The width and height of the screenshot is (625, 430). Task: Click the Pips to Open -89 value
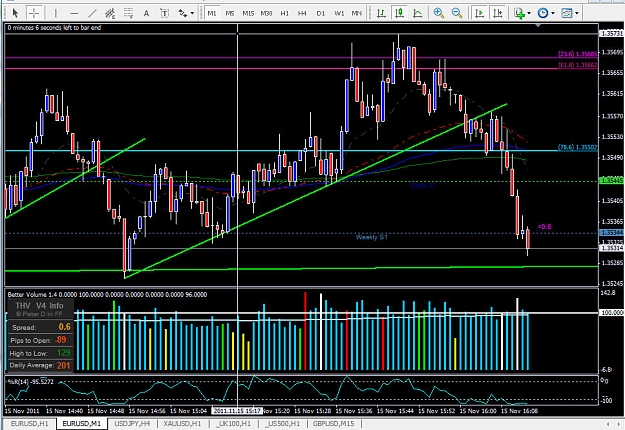click(x=61, y=340)
